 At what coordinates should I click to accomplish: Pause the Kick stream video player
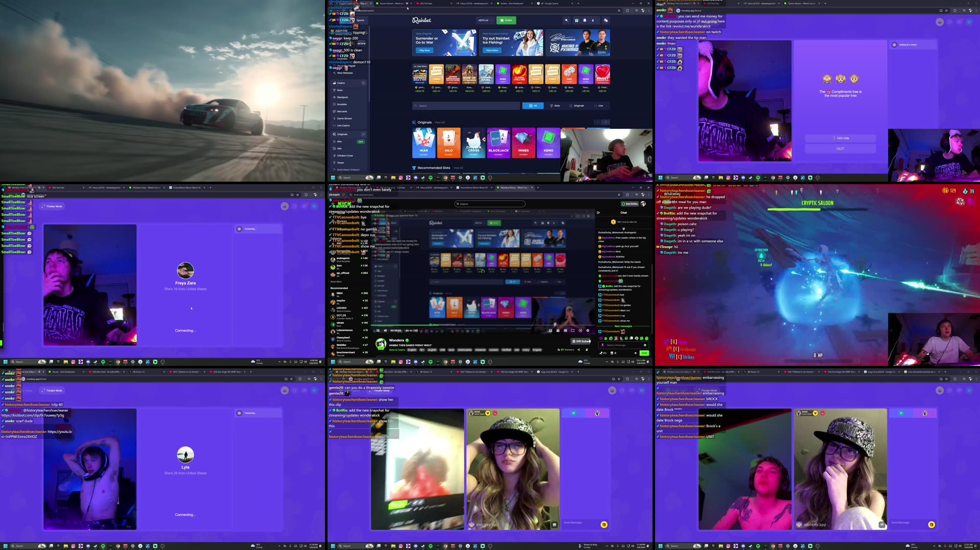click(378, 331)
